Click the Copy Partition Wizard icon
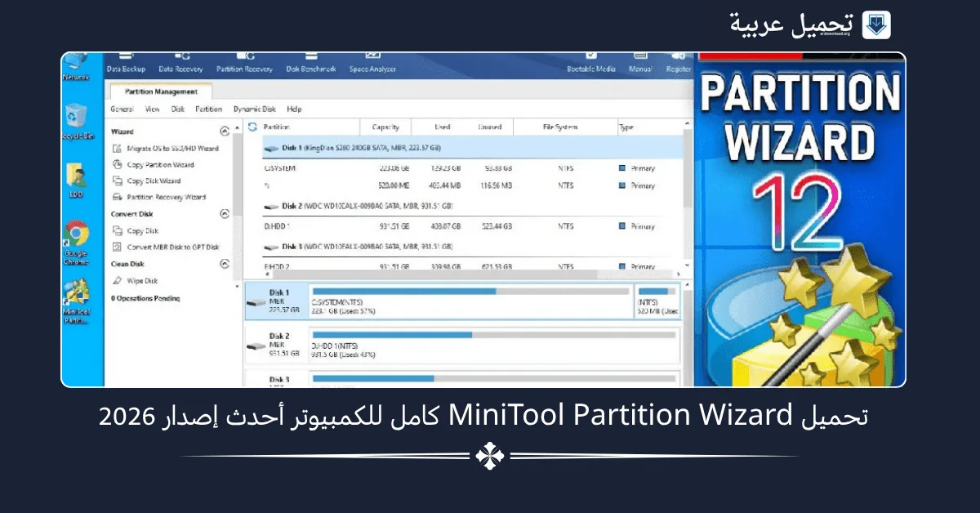 (118, 165)
